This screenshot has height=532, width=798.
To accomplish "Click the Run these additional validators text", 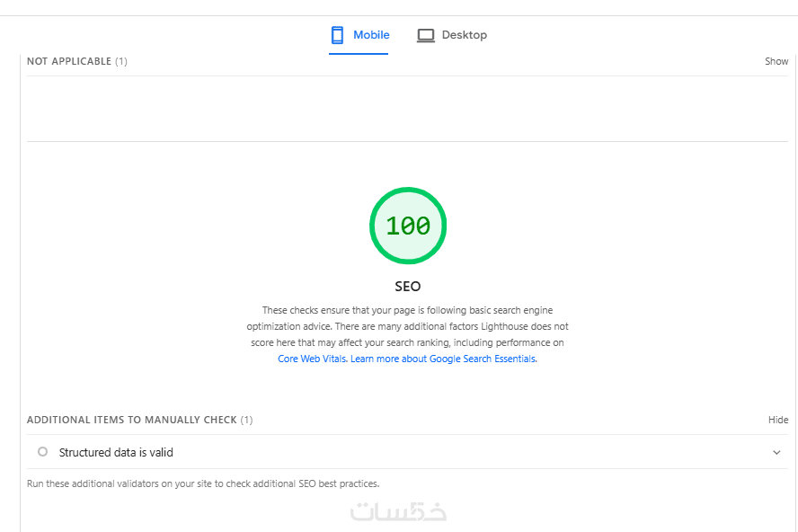I will click(203, 483).
